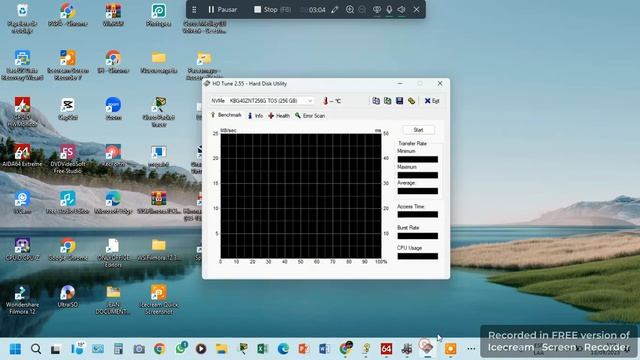Copy screenshot to clipboard in HD Tune
The height and width of the screenshot is (360, 640).
pyautogui.click(x=387, y=101)
